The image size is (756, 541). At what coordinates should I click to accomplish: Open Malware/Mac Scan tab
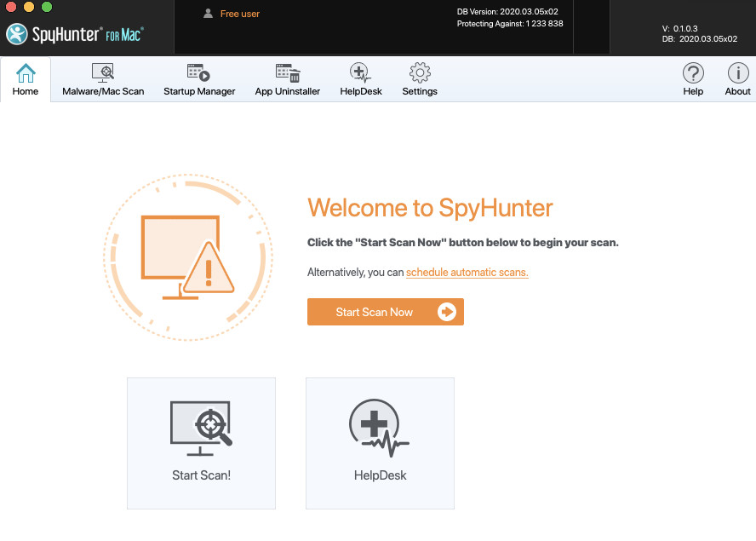pos(103,79)
